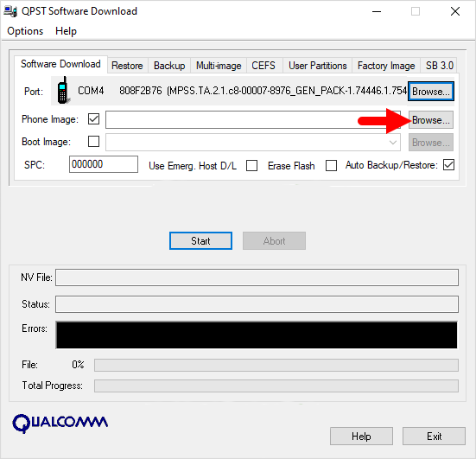Click the COM4 port text
This screenshot has width=476, height=459.
pyautogui.click(x=91, y=91)
